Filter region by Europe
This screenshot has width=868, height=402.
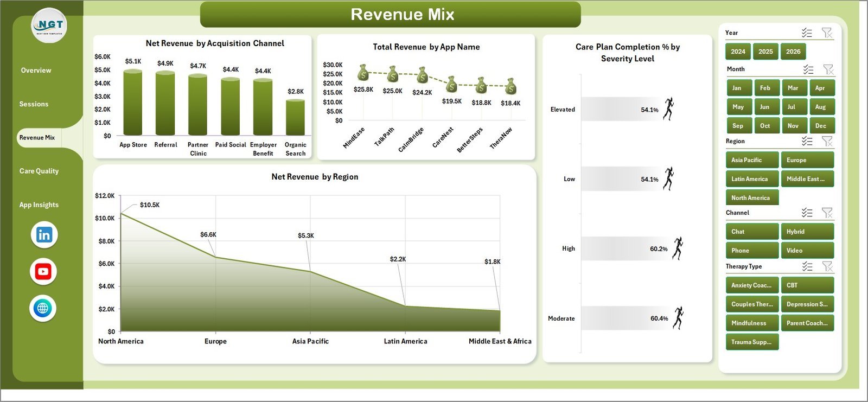click(807, 160)
